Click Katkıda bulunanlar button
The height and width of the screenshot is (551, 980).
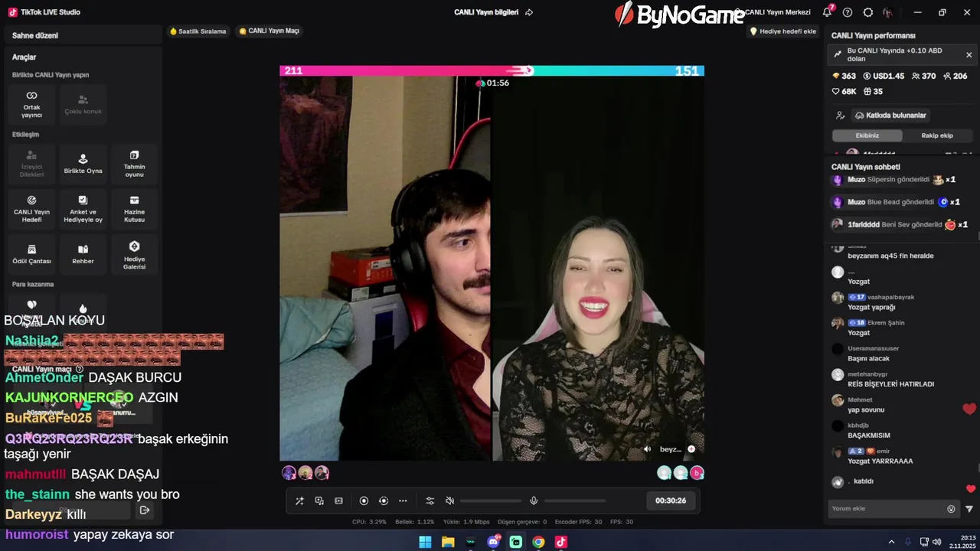coord(890,116)
